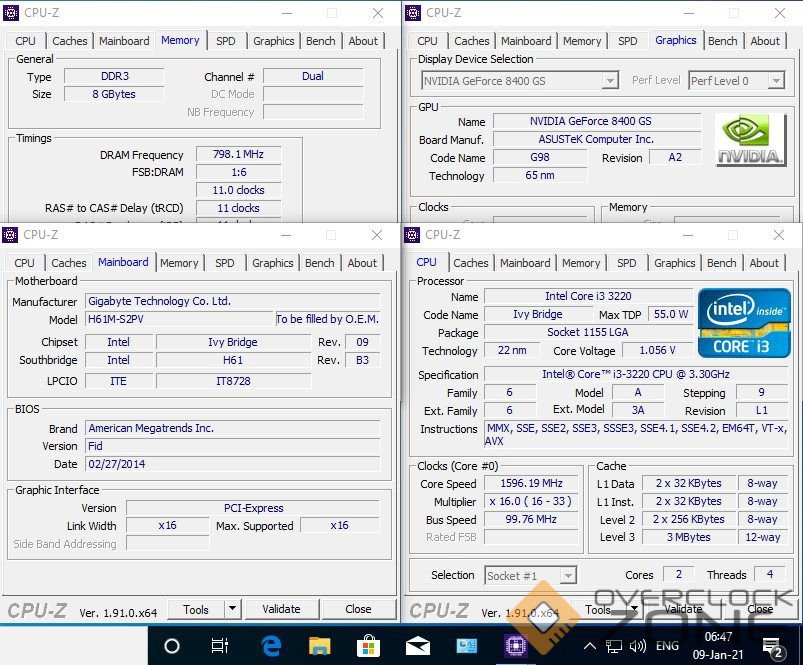Click the taskbar clock showing 06:47
Screen dimensions: 803x665
[x=717, y=646]
